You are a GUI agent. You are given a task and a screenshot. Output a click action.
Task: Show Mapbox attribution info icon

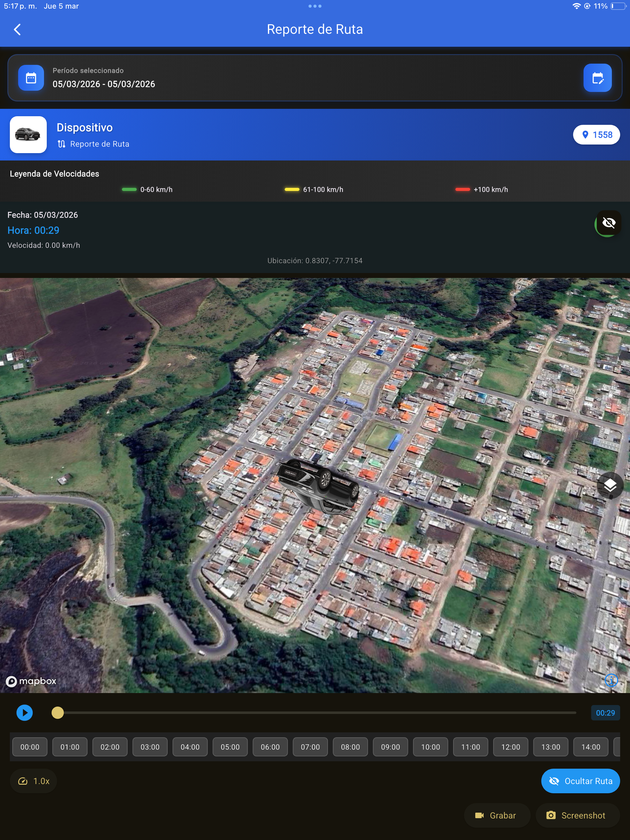click(611, 680)
